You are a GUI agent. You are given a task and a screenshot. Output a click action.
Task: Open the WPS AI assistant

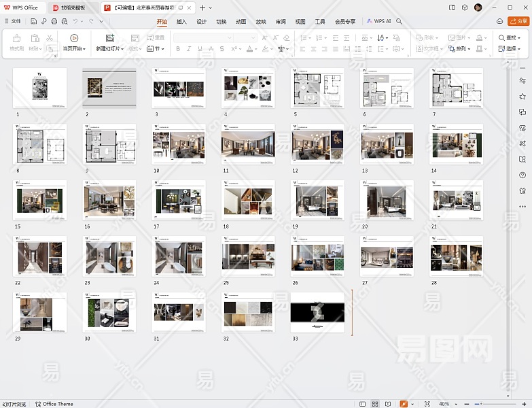pos(379,21)
